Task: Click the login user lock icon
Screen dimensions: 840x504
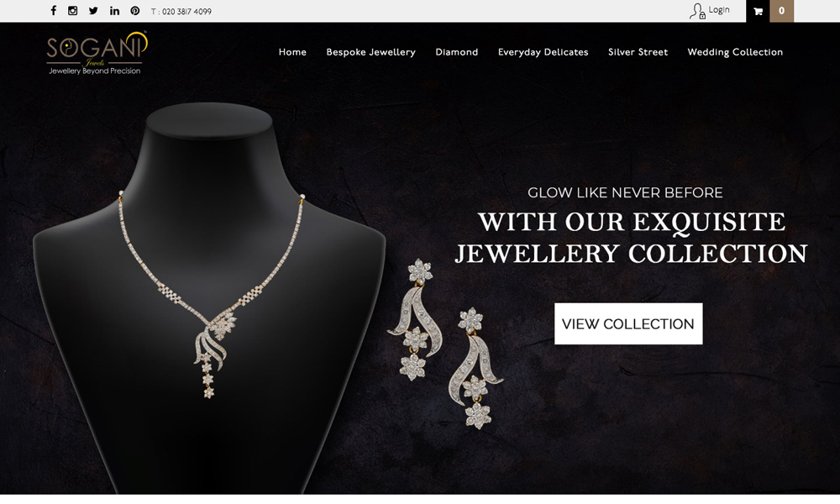Action: click(x=697, y=11)
